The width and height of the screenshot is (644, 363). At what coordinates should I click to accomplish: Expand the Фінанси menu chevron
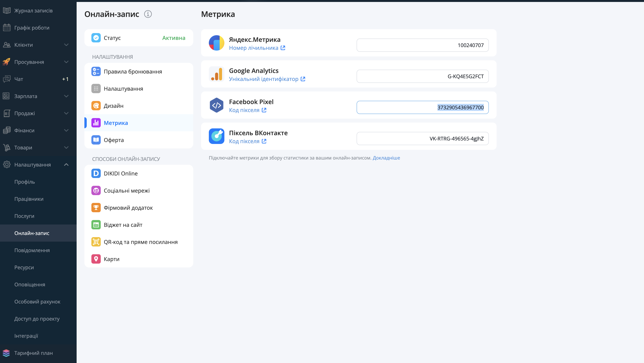coord(66,130)
